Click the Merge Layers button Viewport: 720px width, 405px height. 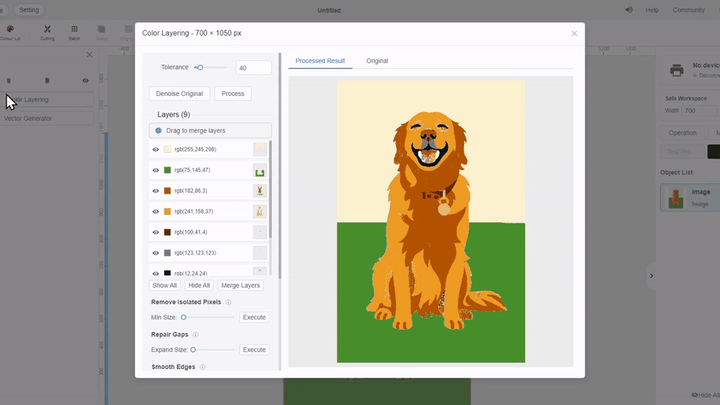[241, 285]
